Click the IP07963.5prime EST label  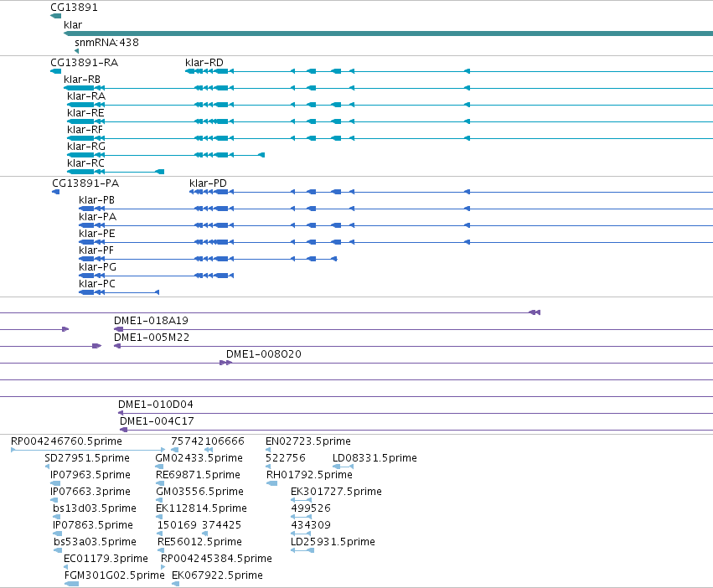pos(90,475)
